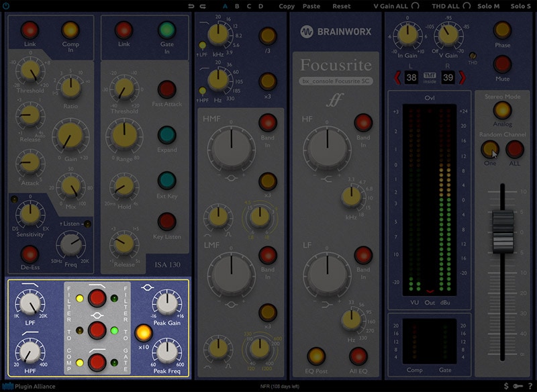Click Copy in the top bar
Screen dimensions: 537x392
[x=287, y=6]
